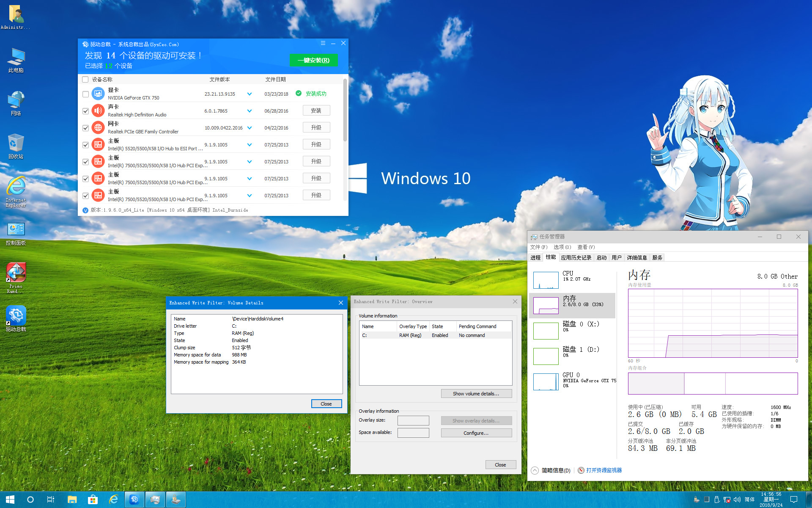
Task: Click the device list scrollbar in 驱动总裁
Action: [x=345, y=110]
